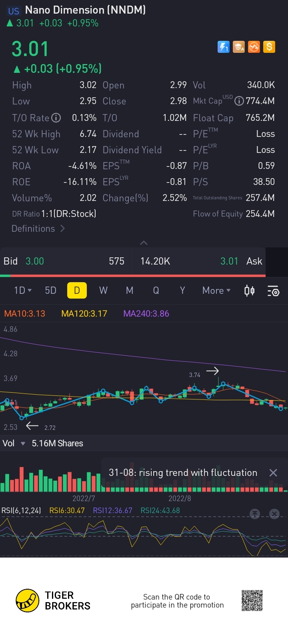Tap the 52 Wk Low value 2.17
Image resolution: width=288 pixels, height=644 pixels.
point(88,150)
